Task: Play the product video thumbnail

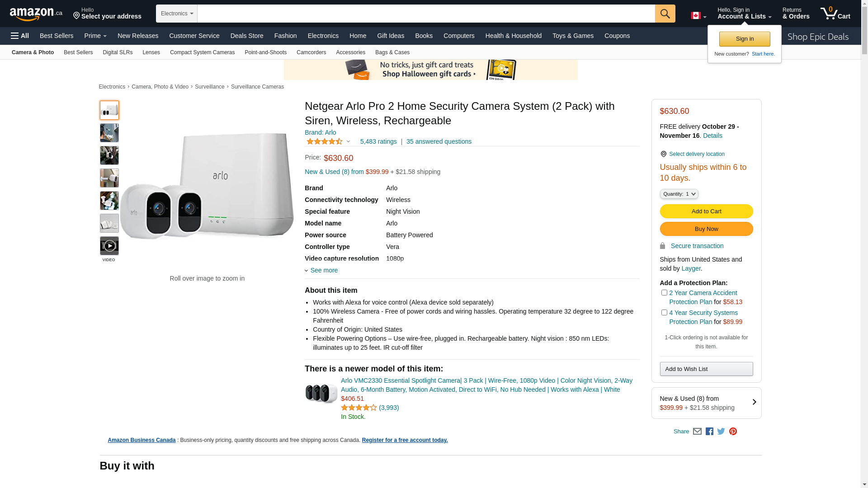Action: pyautogui.click(x=109, y=246)
